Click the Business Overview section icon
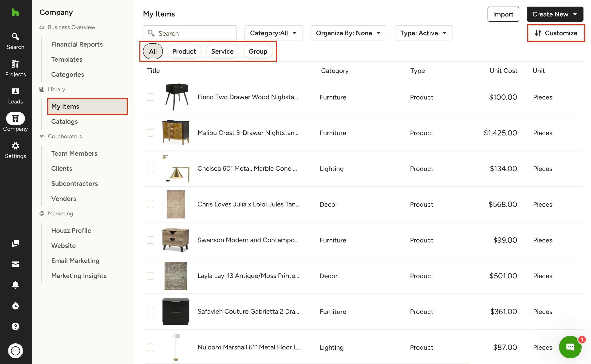Screen dimensions: 591x364 pos(42,27)
